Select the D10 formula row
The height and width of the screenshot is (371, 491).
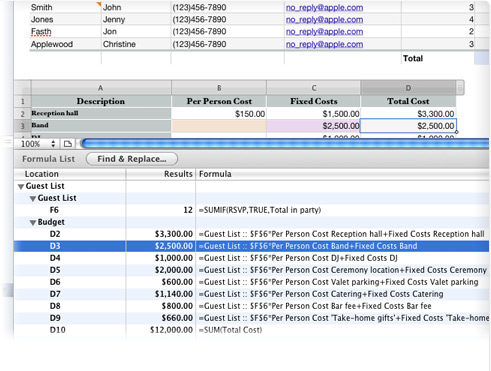tap(252, 330)
